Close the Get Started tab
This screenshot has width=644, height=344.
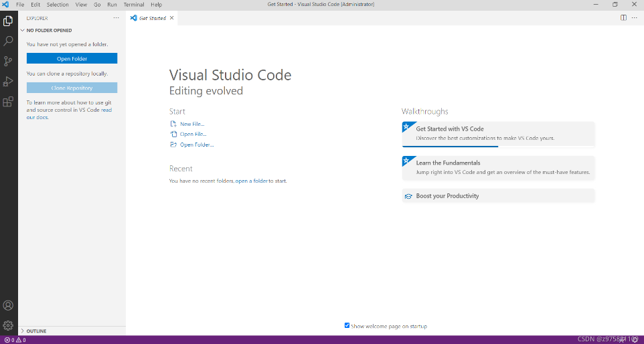(171, 17)
